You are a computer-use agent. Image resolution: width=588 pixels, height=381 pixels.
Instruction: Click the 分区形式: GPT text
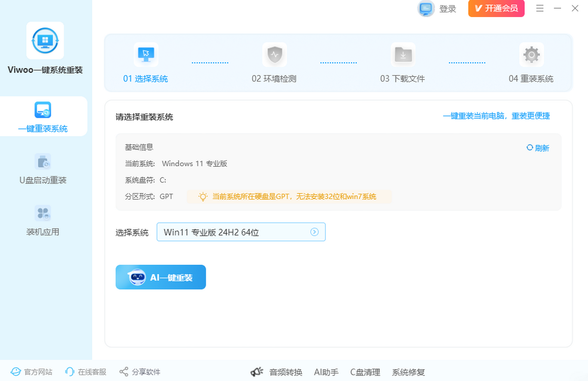[x=149, y=197]
